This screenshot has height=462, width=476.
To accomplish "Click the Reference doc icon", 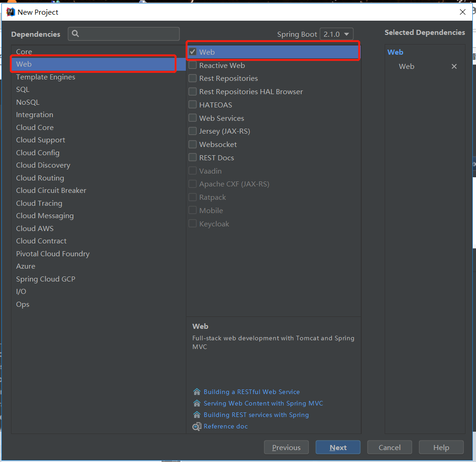I will [196, 426].
